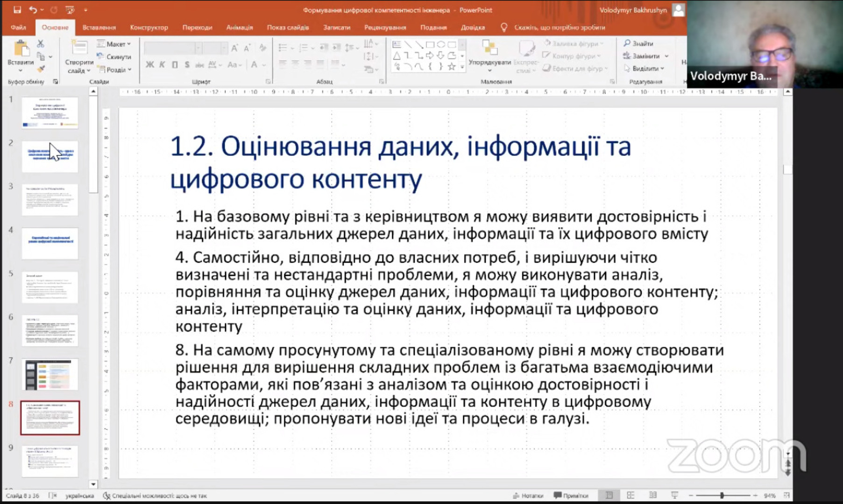The image size is (843, 504).
Task: Toggle the Нотатки notes pane
Action: tap(528, 496)
